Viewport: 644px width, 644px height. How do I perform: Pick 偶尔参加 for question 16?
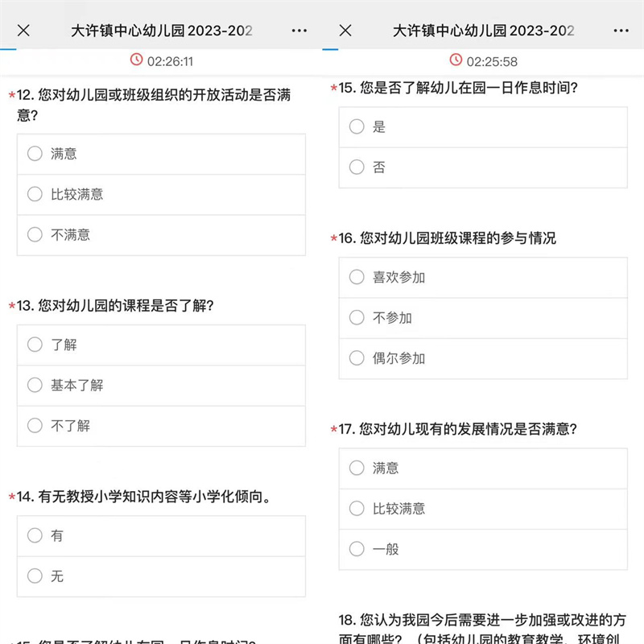coord(357,358)
